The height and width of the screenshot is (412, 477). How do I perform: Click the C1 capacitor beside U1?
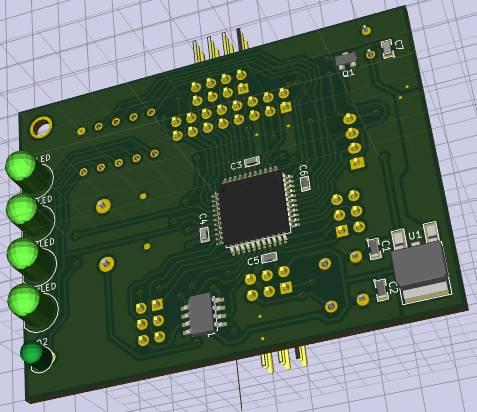coord(374,249)
